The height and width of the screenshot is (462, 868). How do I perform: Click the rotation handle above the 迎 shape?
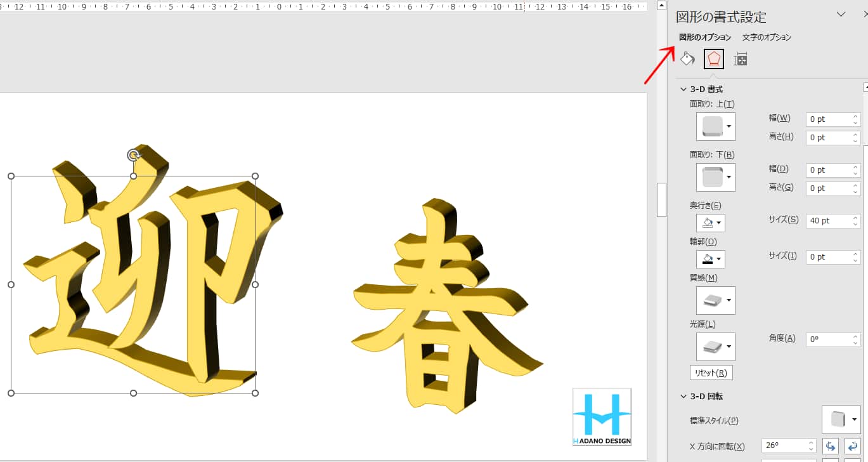click(x=133, y=155)
